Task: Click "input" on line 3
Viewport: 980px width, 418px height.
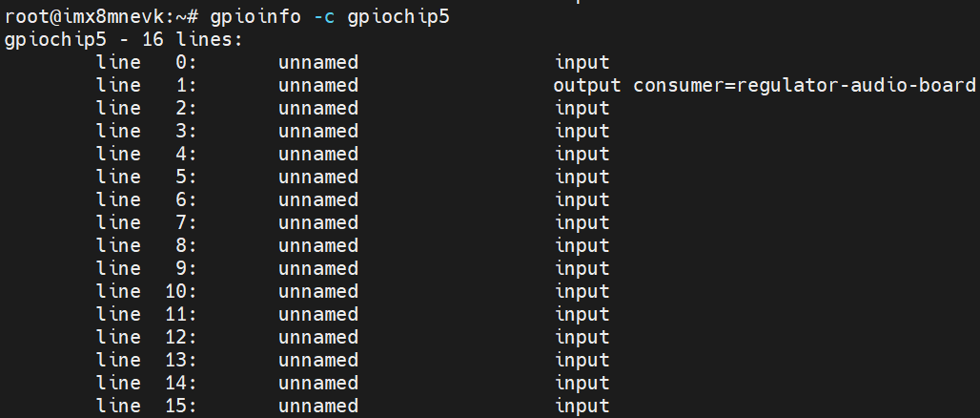Action: pos(582,132)
